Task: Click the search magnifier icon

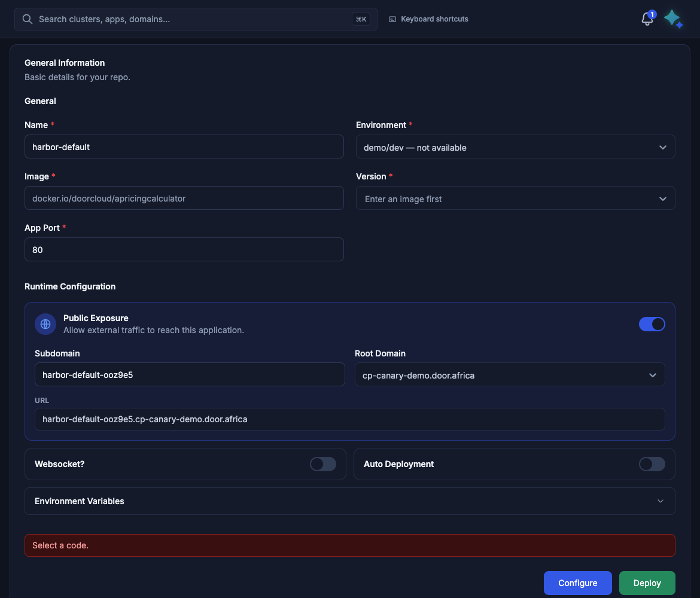Action: 28,19
